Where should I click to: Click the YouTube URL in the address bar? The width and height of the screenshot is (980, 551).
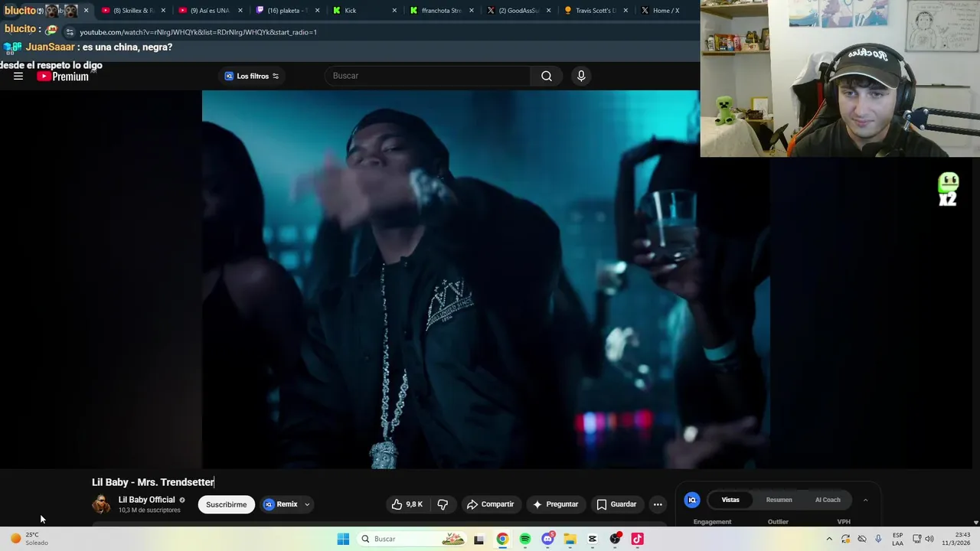198,32
